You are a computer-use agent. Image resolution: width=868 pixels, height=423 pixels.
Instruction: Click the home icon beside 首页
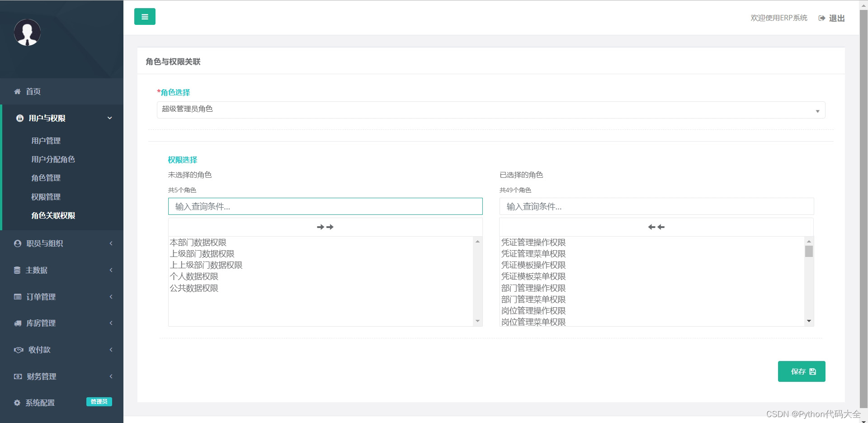pos(17,91)
